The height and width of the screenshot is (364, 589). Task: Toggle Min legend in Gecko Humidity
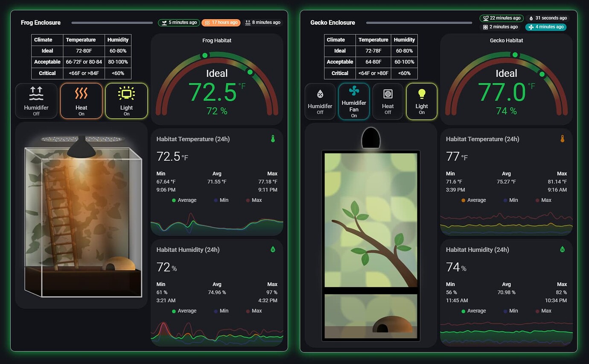(x=510, y=311)
